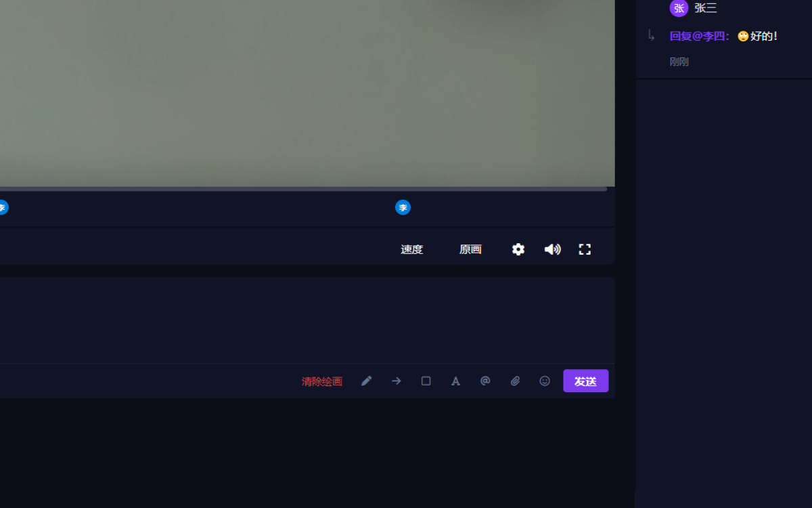Image resolution: width=812 pixels, height=508 pixels.
Task: Click 清除绘画 to clear drawings
Action: coord(322,381)
